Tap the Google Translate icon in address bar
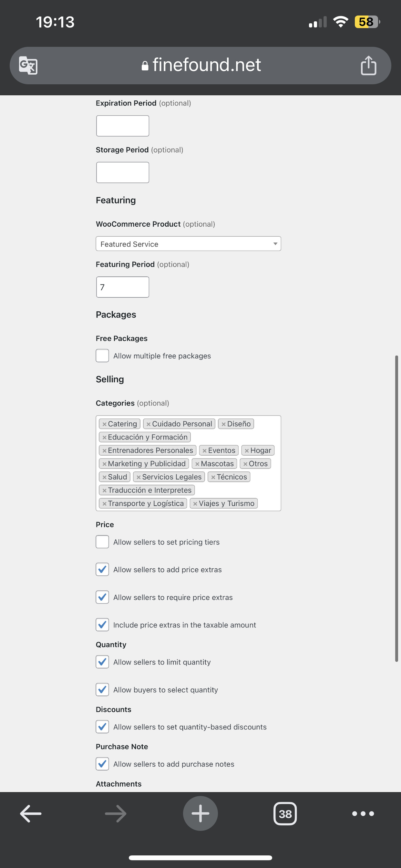Viewport: 401px width, 868px height. pyautogui.click(x=28, y=65)
